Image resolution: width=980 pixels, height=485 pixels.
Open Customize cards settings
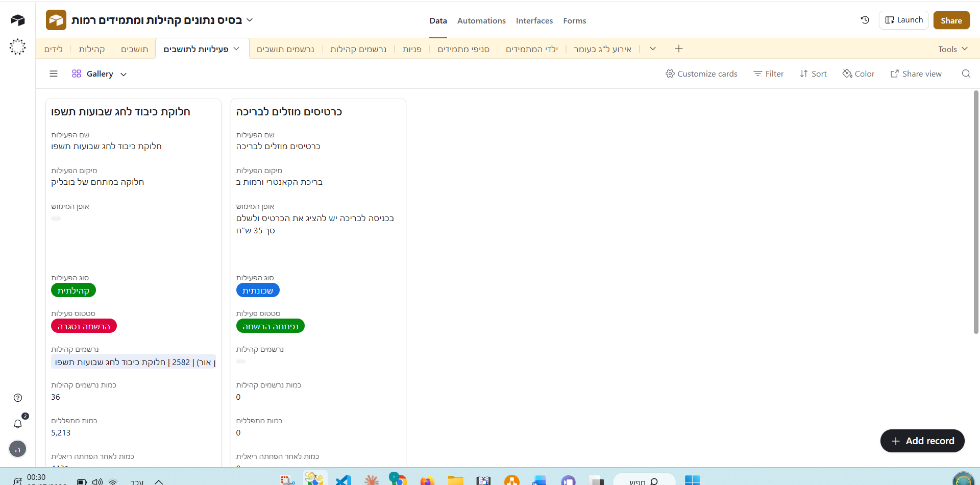pyautogui.click(x=701, y=74)
